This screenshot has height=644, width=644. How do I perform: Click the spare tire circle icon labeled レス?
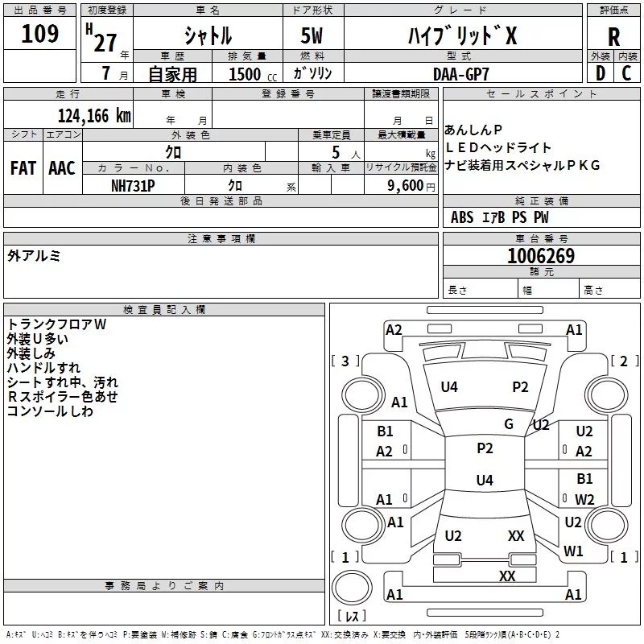(352, 587)
